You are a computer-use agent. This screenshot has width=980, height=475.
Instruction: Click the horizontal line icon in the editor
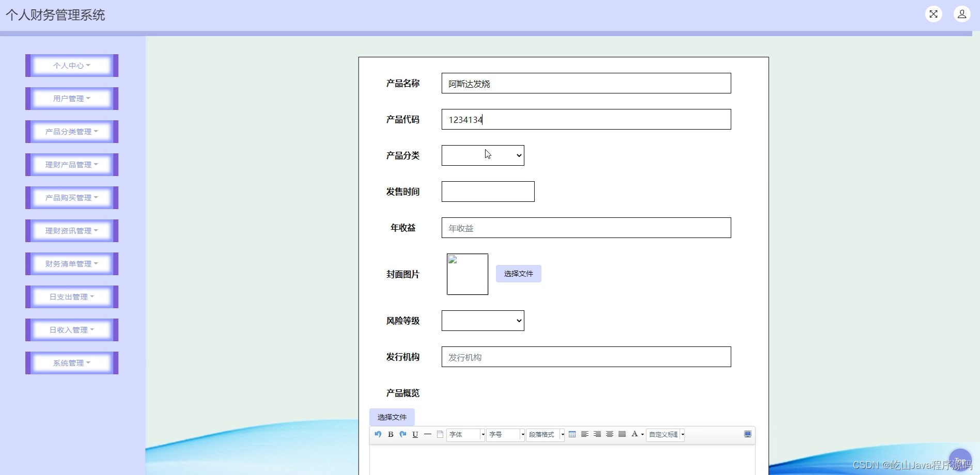point(427,434)
